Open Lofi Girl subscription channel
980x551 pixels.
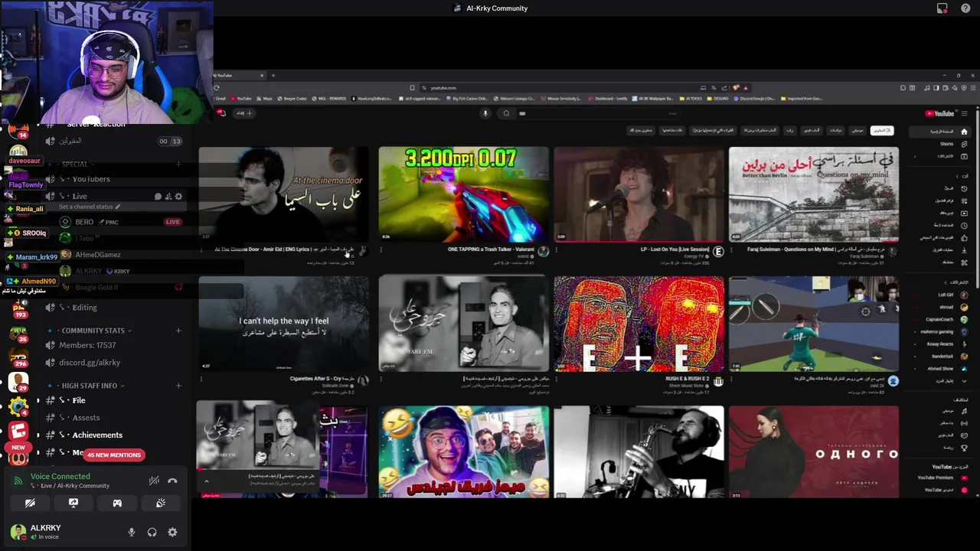click(942, 295)
